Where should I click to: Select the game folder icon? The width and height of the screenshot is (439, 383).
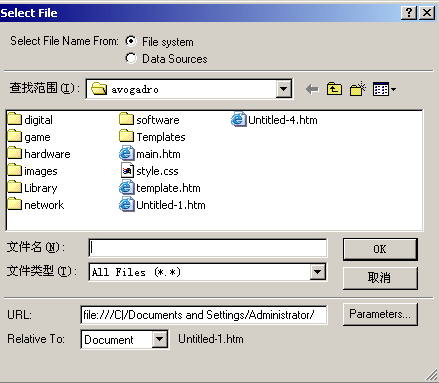coord(15,136)
